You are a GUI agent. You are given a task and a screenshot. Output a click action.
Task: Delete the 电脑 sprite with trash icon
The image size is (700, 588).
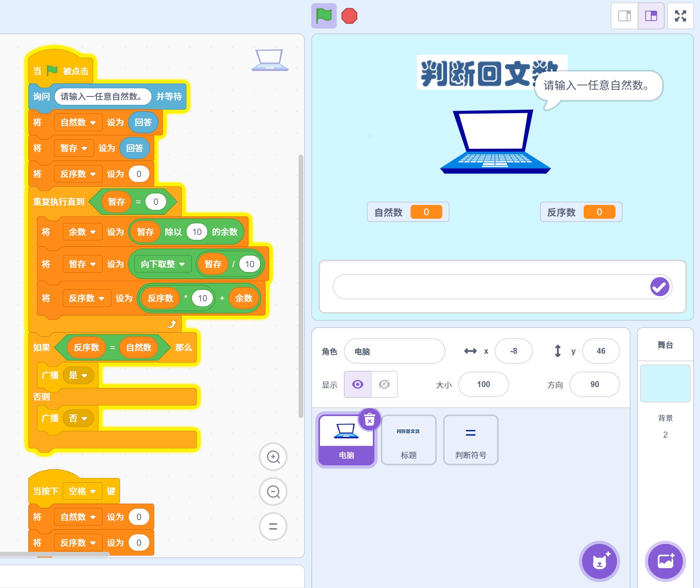369,419
